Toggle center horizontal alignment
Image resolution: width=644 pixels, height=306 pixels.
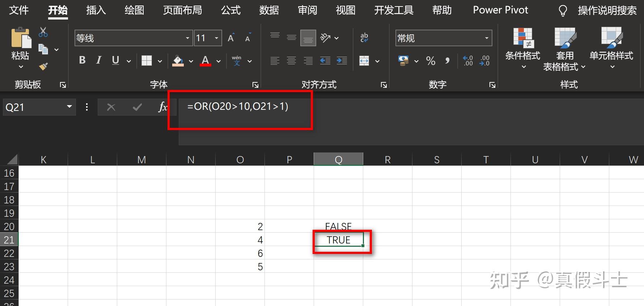click(x=291, y=61)
